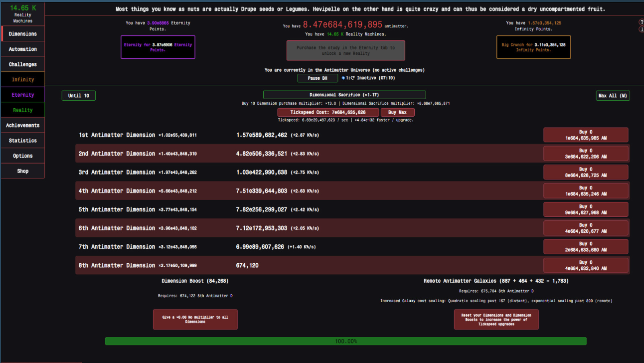
Task: Click the 100.00% progress bar
Action: pyautogui.click(x=345, y=341)
